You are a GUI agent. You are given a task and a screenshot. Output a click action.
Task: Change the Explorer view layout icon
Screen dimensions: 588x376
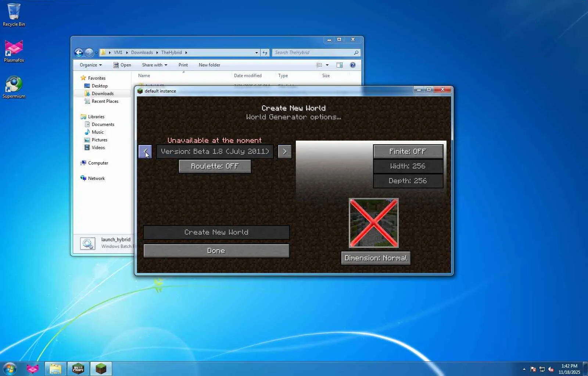319,65
